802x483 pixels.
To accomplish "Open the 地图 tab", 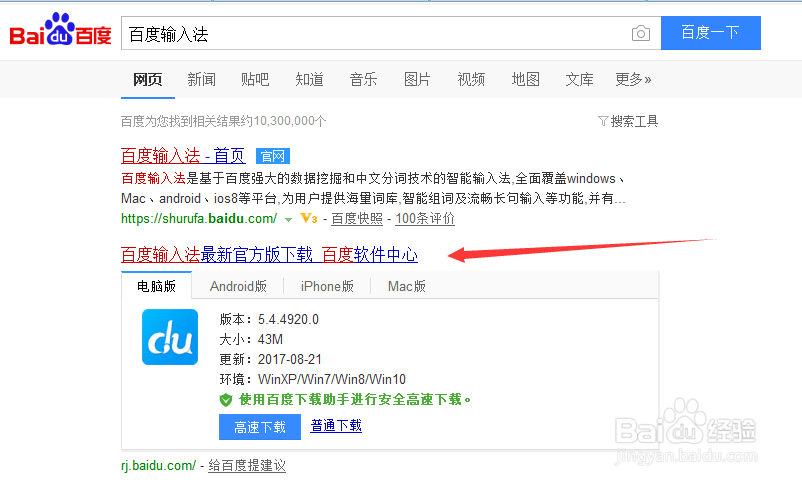I will [526, 79].
